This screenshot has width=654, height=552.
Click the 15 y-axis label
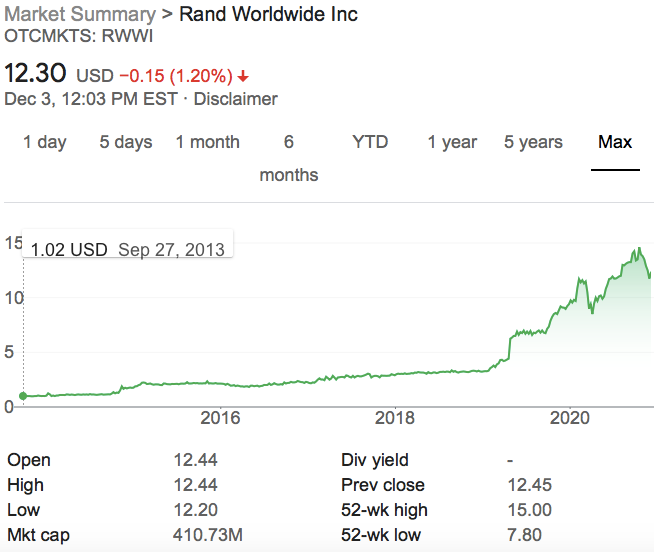(13, 243)
